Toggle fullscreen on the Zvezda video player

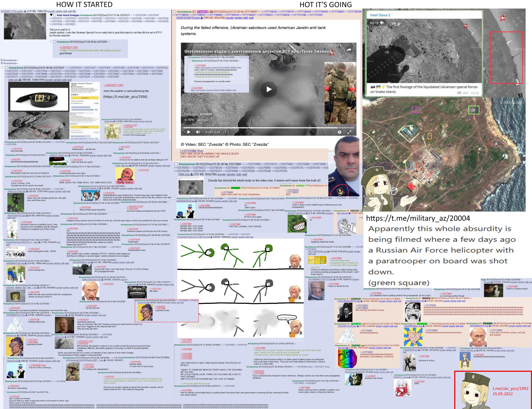click(x=349, y=132)
